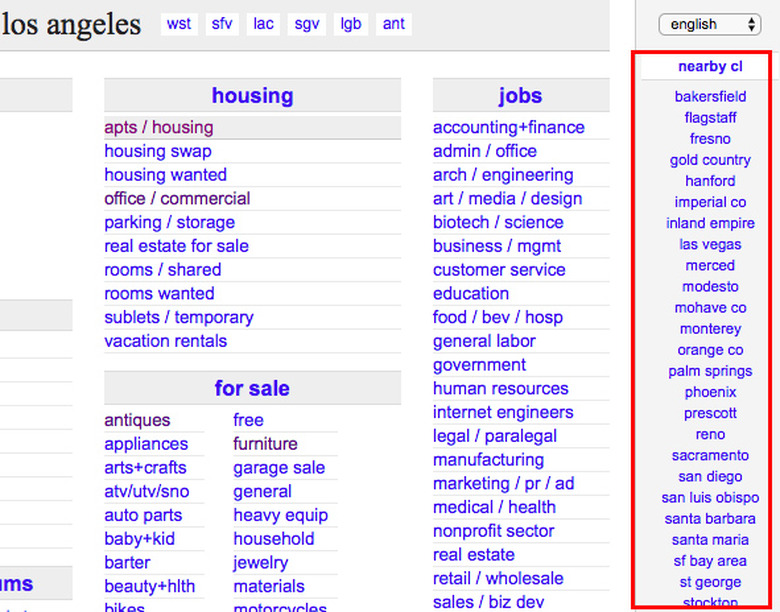Click the for sale section header
This screenshot has width=780, height=612.
pos(252,388)
